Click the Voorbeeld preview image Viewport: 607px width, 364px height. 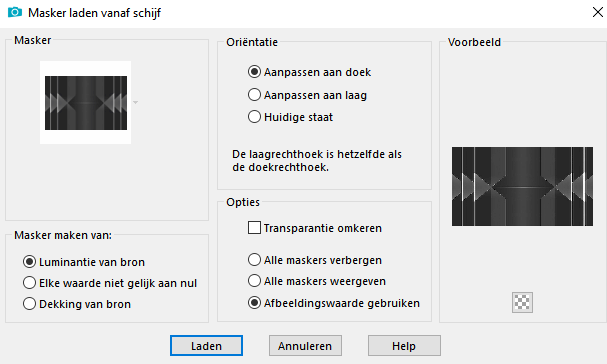[522, 186]
